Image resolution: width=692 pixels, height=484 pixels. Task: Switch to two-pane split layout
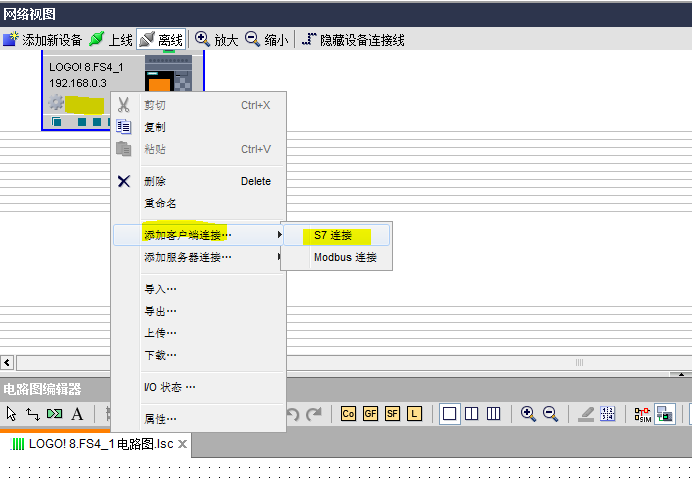[471, 414]
